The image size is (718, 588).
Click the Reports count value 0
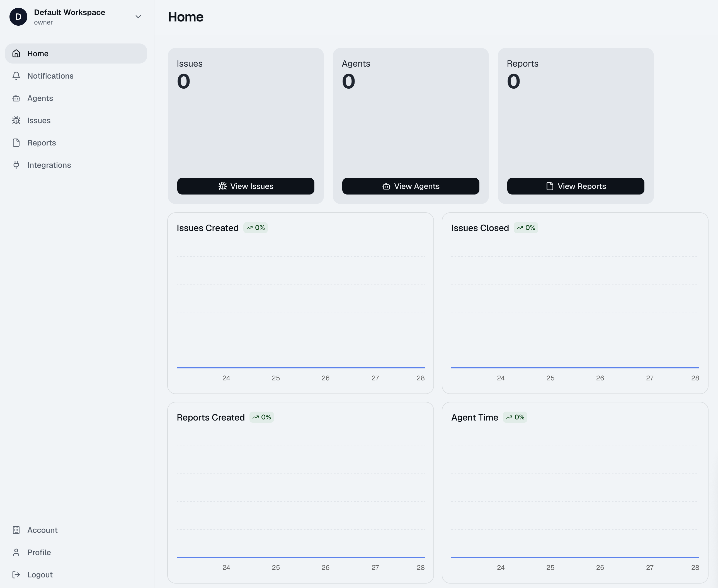[x=513, y=81]
